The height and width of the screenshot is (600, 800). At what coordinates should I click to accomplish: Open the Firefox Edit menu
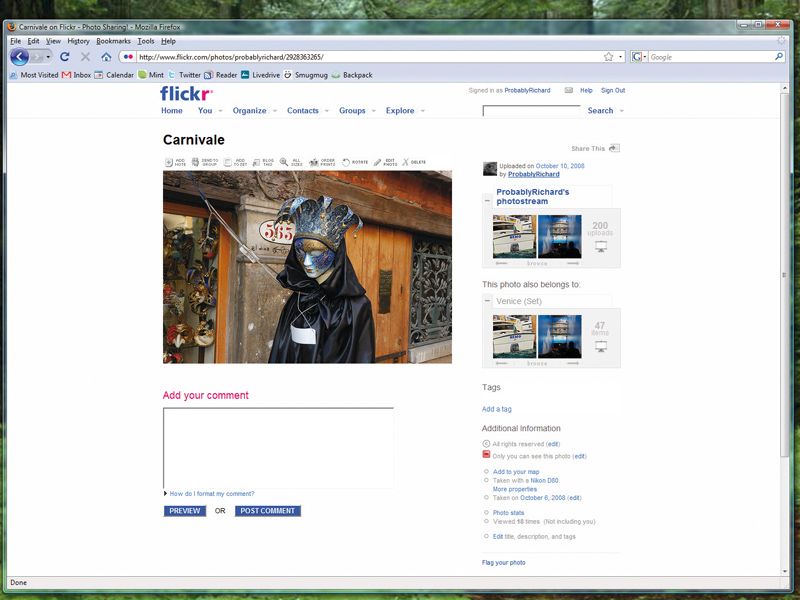tap(33, 41)
